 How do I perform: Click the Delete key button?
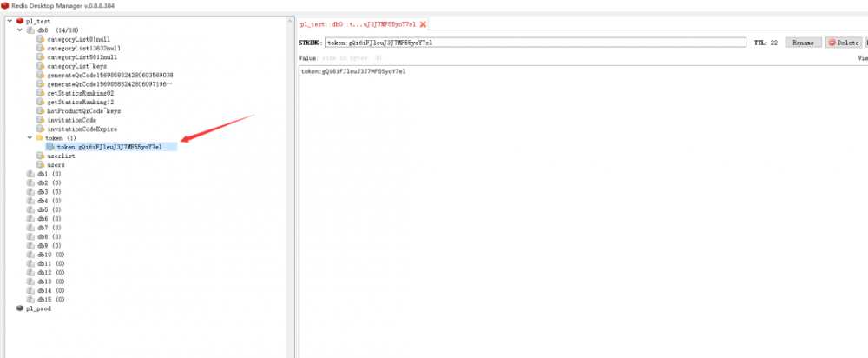(843, 43)
